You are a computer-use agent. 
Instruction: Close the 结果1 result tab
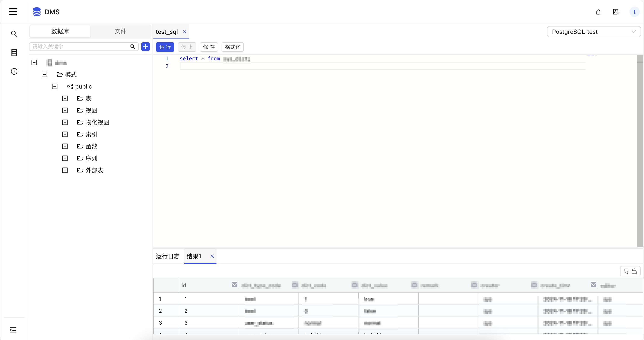(x=212, y=256)
